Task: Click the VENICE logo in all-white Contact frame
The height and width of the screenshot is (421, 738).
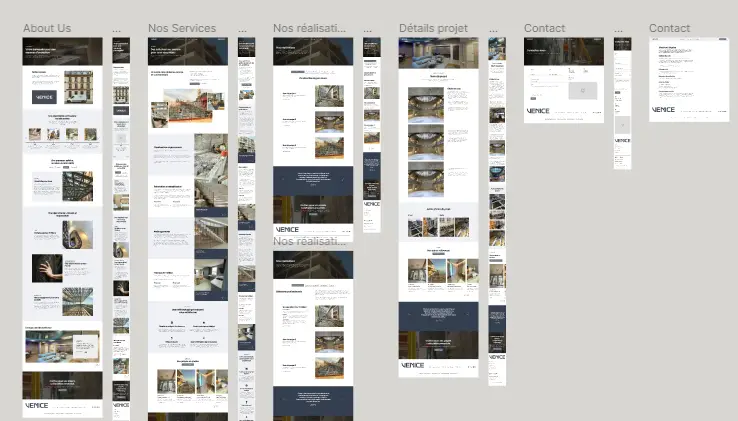Action: point(663,110)
